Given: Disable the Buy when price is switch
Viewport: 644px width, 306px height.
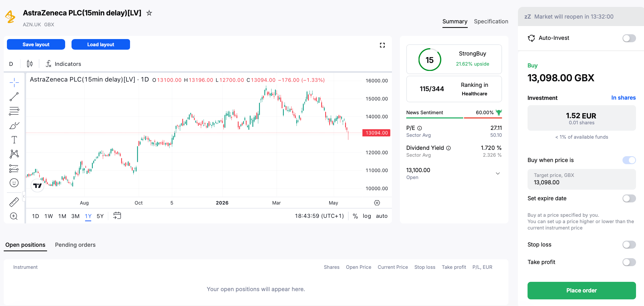Looking at the screenshot, I should point(629,160).
